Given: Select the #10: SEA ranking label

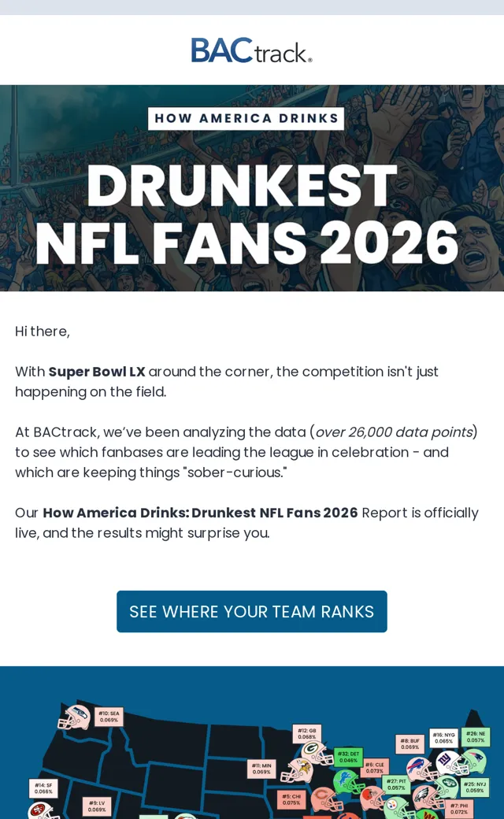Looking at the screenshot, I should [109, 716].
